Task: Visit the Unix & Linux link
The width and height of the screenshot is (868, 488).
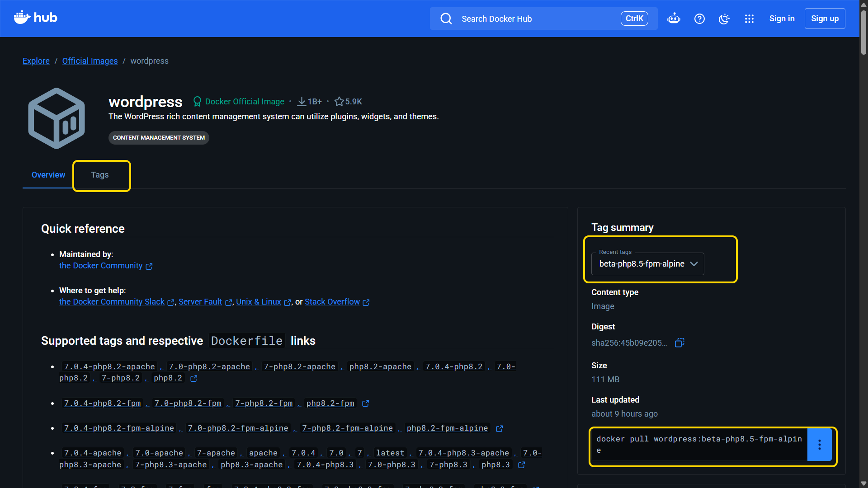Action: [259, 302]
